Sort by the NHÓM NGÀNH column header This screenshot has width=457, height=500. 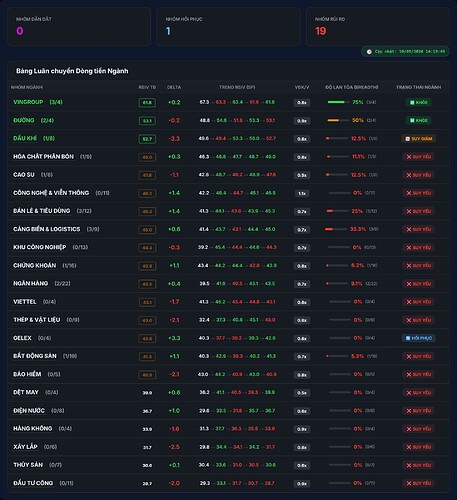click(27, 87)
